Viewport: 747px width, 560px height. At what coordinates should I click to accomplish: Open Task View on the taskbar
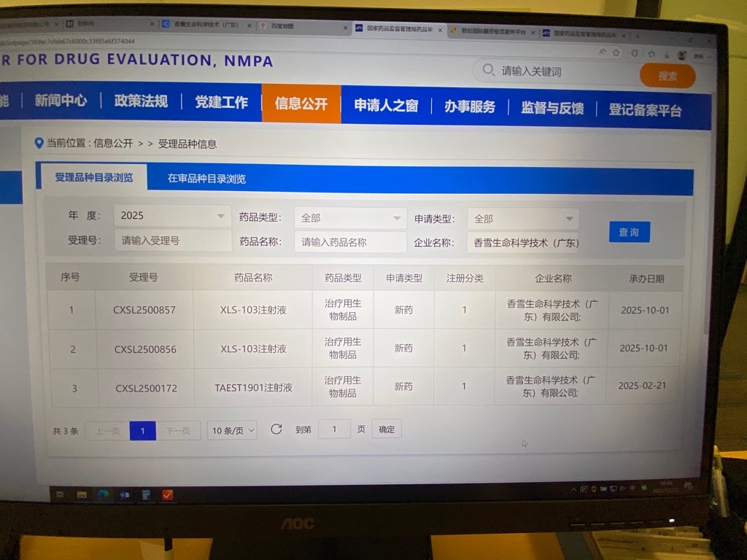(61, 494)
